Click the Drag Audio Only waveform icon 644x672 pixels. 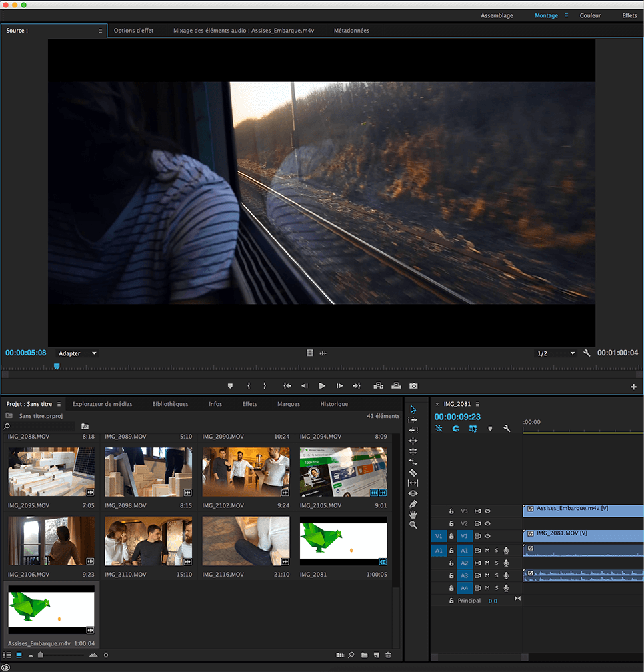(x=323, y=353)
